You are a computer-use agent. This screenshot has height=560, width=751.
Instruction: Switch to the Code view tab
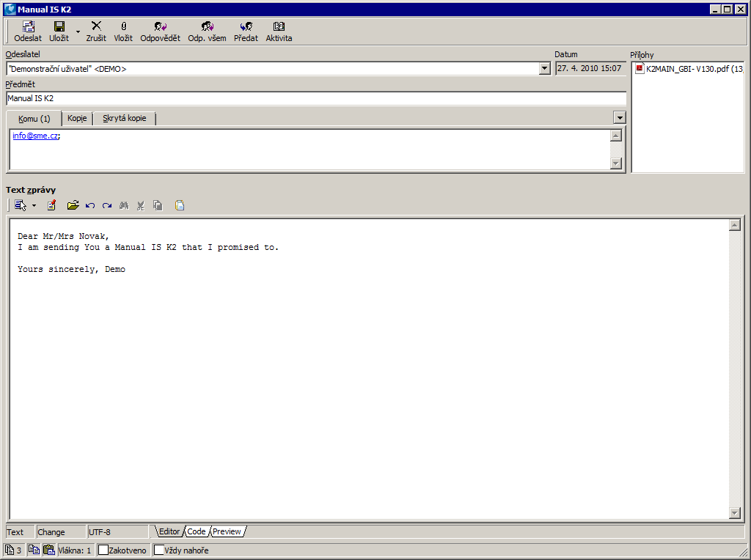196,531
